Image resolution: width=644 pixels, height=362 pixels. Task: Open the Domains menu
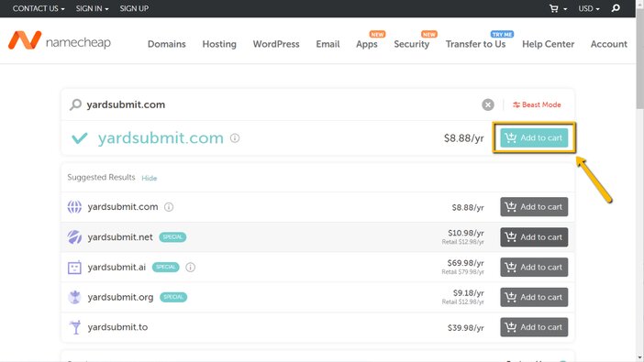(x=167, y=44)
